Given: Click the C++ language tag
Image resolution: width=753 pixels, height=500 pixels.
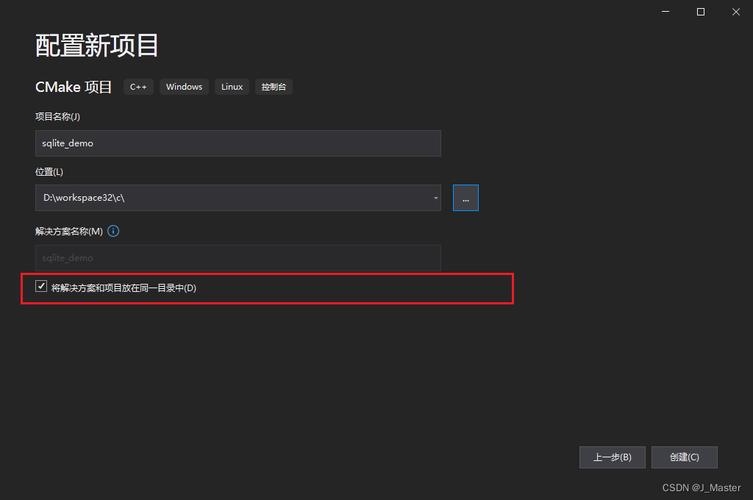Looking at the screenshot, I should (x=138, y=87).
